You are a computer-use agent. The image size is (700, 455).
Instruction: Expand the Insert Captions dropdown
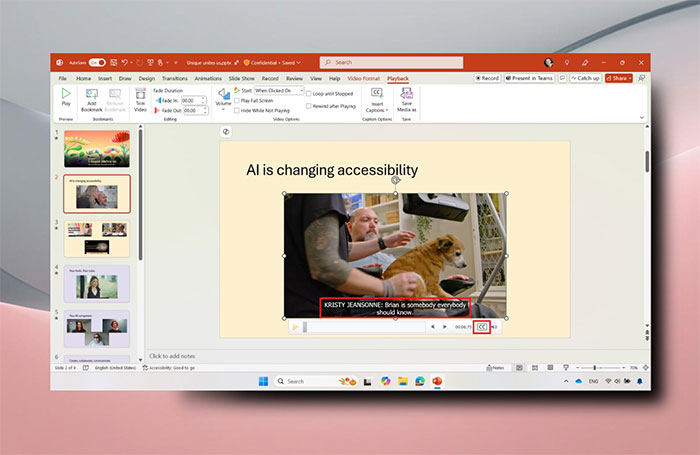click(377, 104)
